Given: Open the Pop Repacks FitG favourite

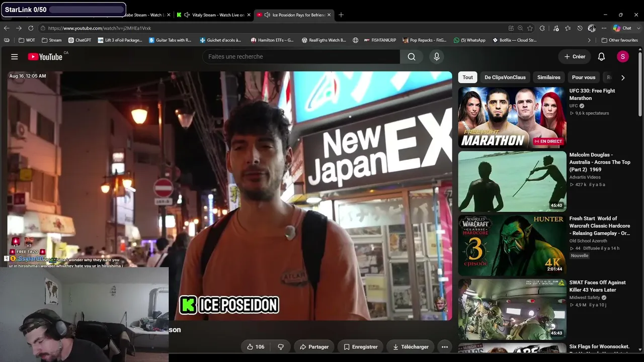Looking at the screenshot, I should [424, 40].
